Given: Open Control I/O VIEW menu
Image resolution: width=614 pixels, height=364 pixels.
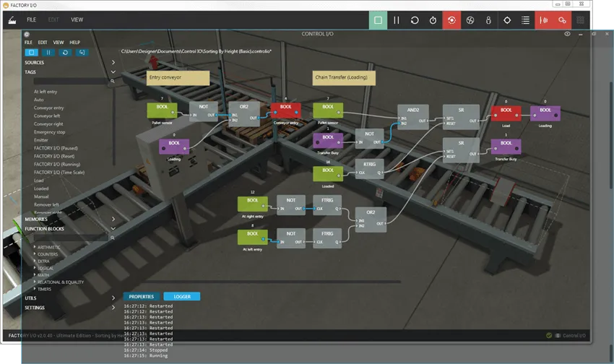Looking at the screenshot, I should tap(59, 43).
